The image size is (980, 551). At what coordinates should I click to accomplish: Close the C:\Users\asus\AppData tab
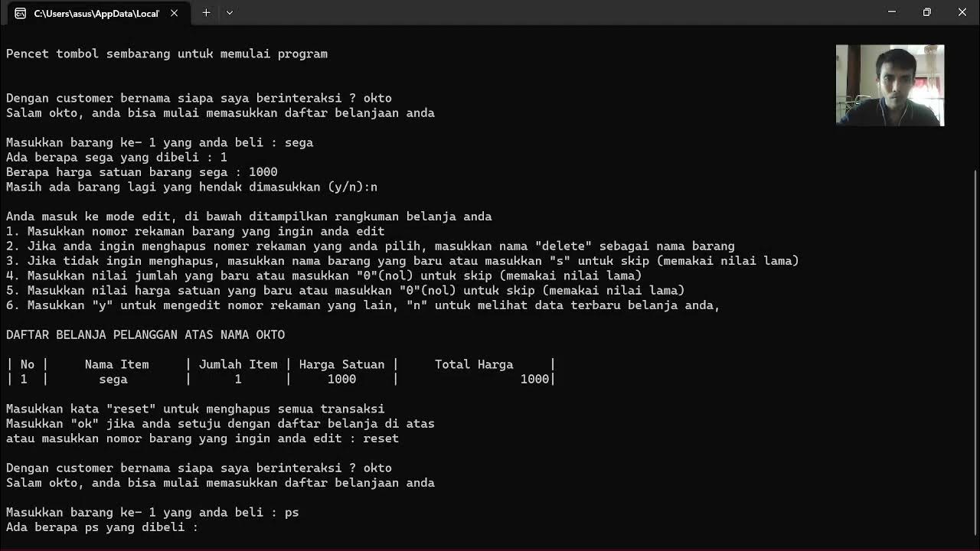175,13
